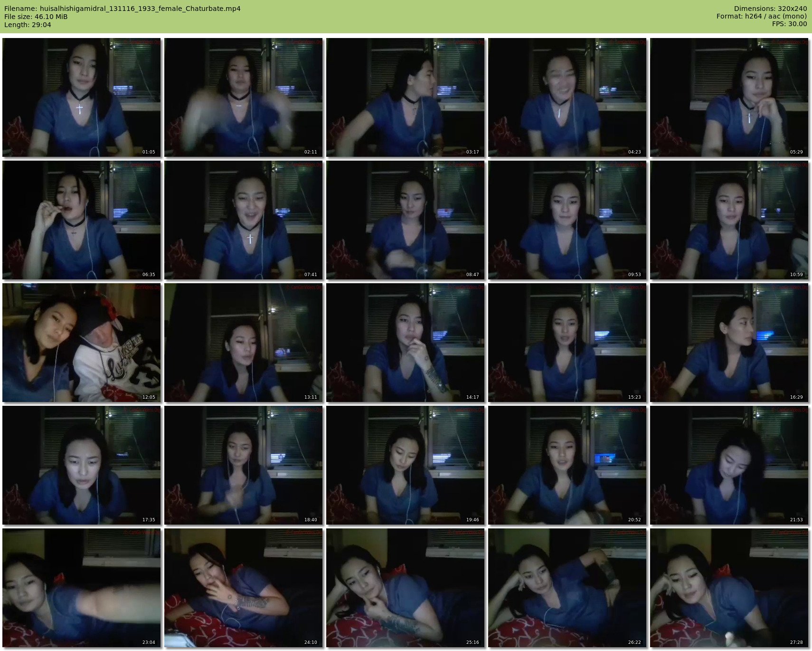812x651 pixels.
Task: Select the frame captured at 21:53
Action: (x=729, y=465)
